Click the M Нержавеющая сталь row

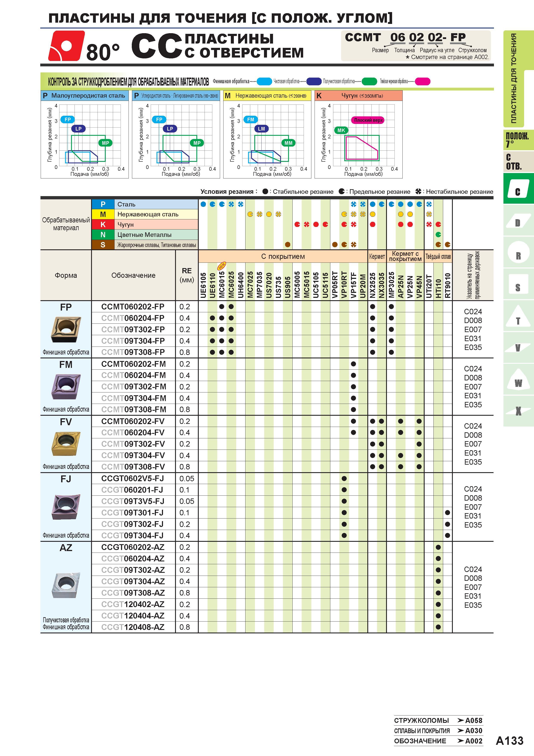pos(145,214)
